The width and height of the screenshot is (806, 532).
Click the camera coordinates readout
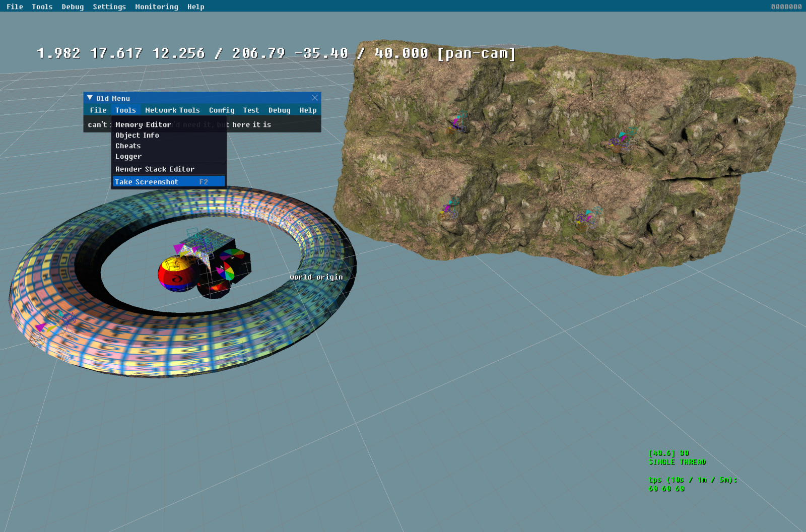[x=276, y=53]
